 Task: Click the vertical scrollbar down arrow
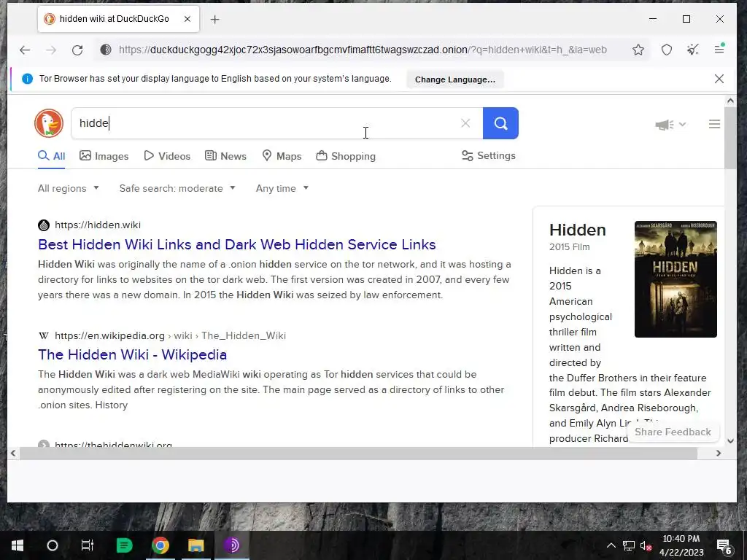pyautogui.click(x=730, y=441)
